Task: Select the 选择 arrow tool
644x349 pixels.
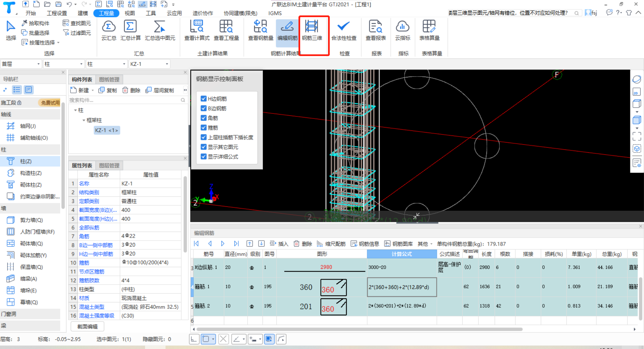Action: coord(11,31)
